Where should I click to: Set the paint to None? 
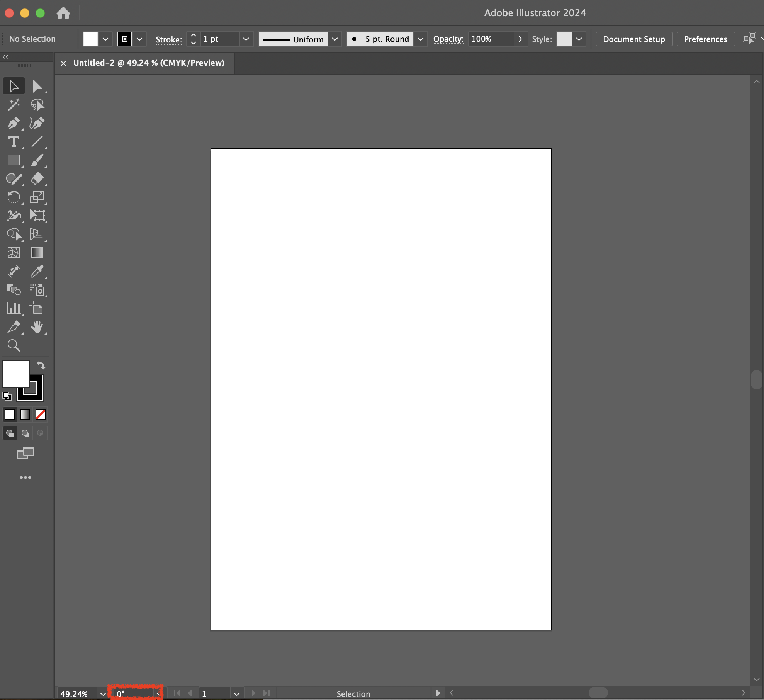click(x=41, y=415)
